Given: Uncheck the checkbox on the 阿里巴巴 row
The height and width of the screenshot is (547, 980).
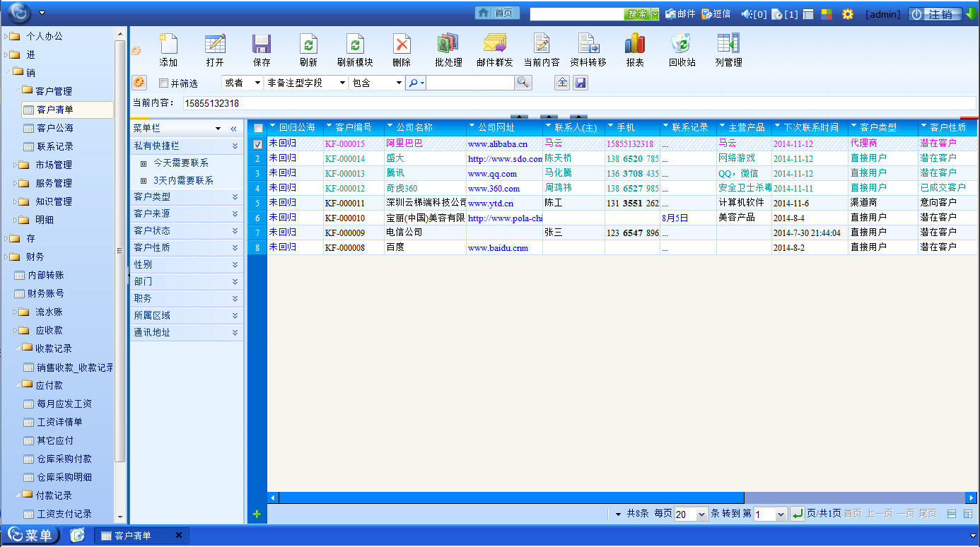Looking at the screenshot, I should tap(257, 144).
